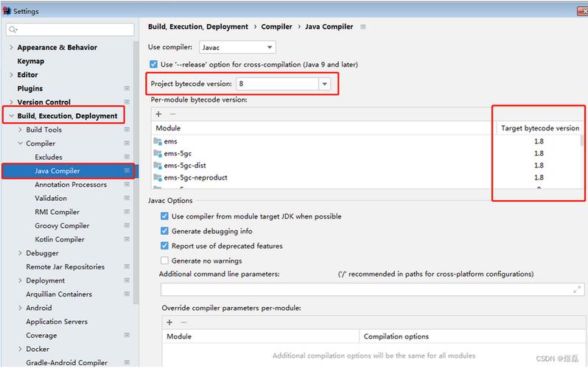This screenshot has height=368, width=588.
Task: Disable the '--release' option for cross-compilation
Action: pos(153,65)
